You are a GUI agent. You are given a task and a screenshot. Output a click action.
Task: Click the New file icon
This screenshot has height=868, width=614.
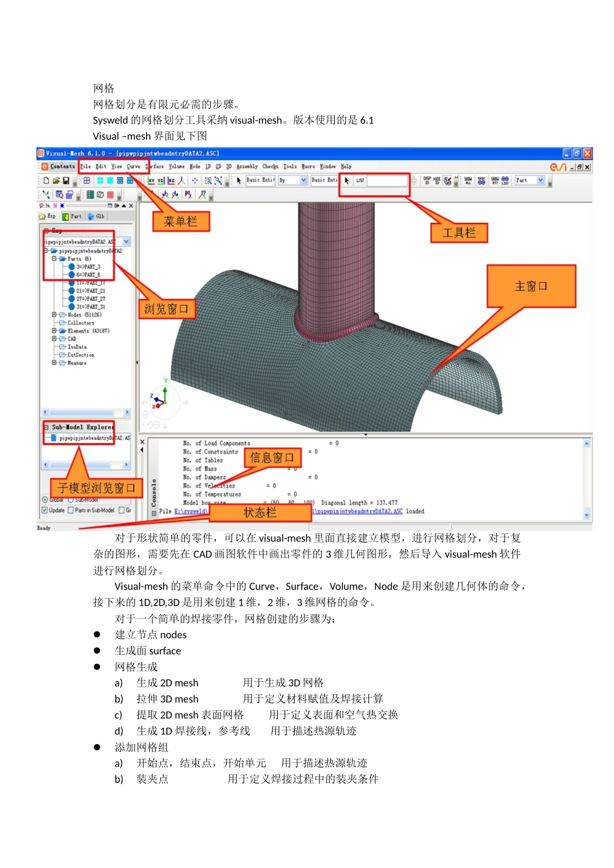46,181
